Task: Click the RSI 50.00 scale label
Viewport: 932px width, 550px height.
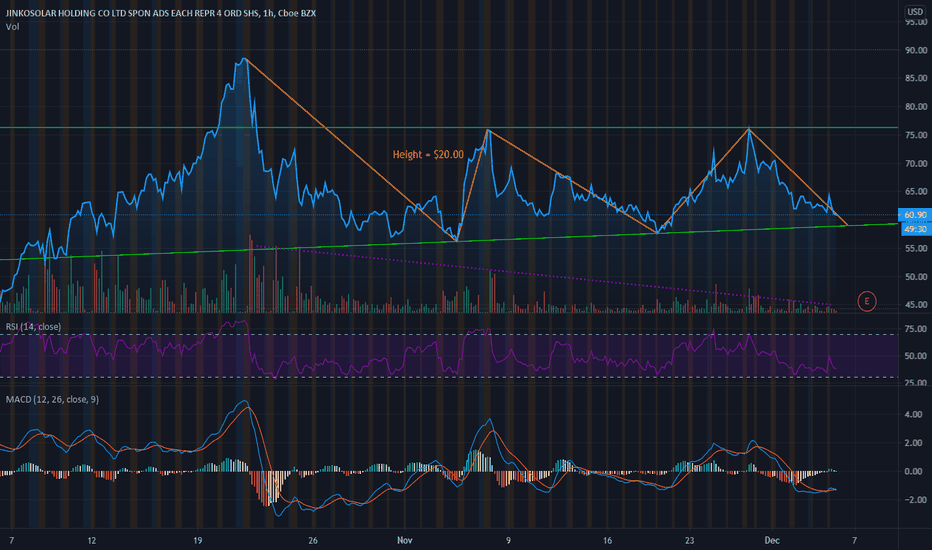Action: (915, 356)
